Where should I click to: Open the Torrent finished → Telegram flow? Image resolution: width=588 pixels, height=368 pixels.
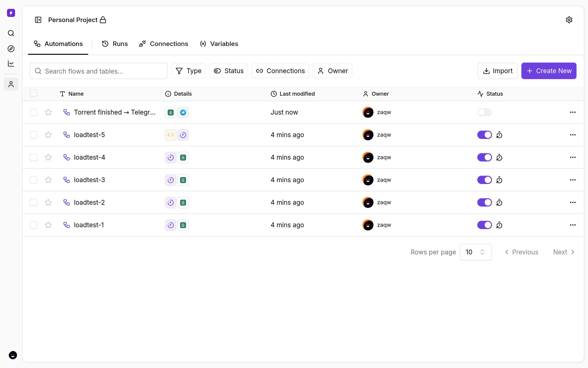click(115, 112)
